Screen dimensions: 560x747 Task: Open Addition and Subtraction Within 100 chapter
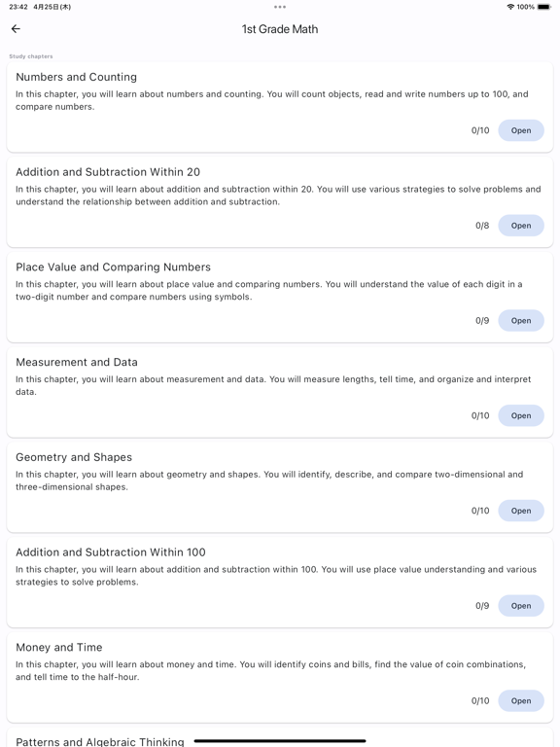point(521,606)
